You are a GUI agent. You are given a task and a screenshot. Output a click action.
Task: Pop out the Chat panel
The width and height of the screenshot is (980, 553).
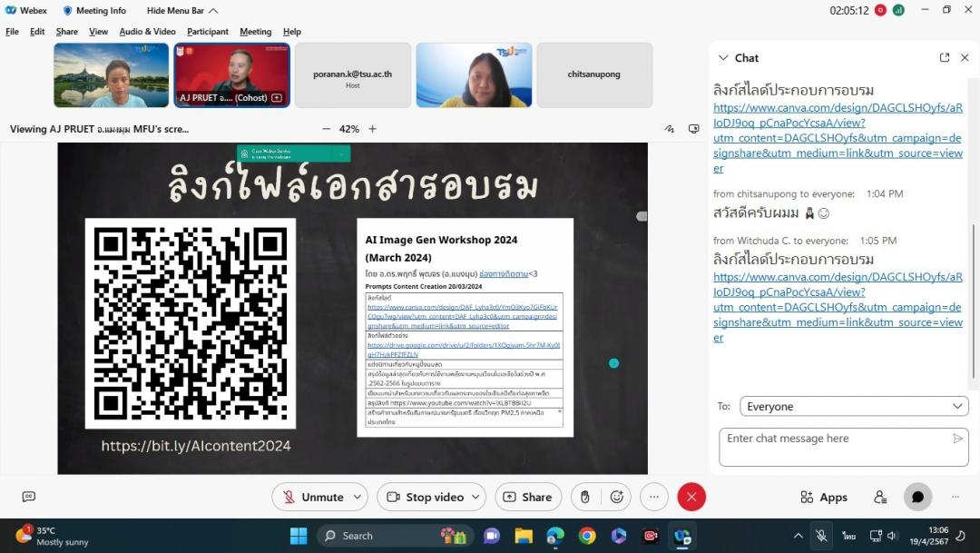tap(945, 57)
